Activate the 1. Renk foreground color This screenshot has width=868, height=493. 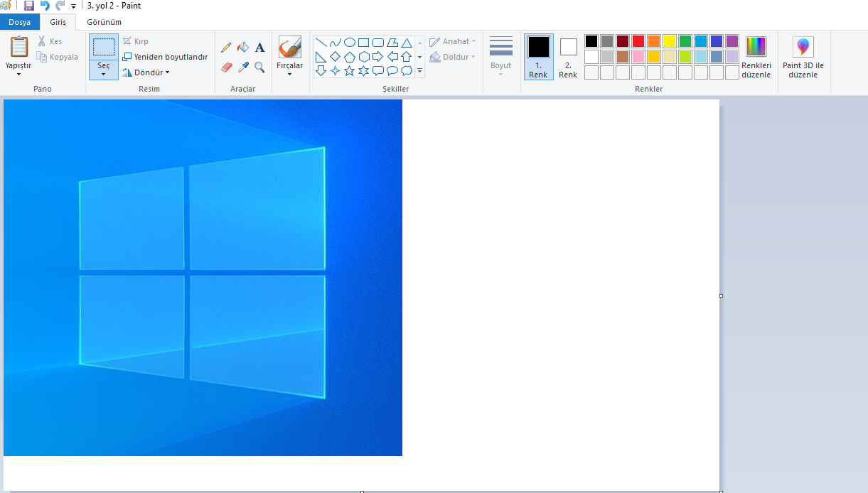click(538, 56)
